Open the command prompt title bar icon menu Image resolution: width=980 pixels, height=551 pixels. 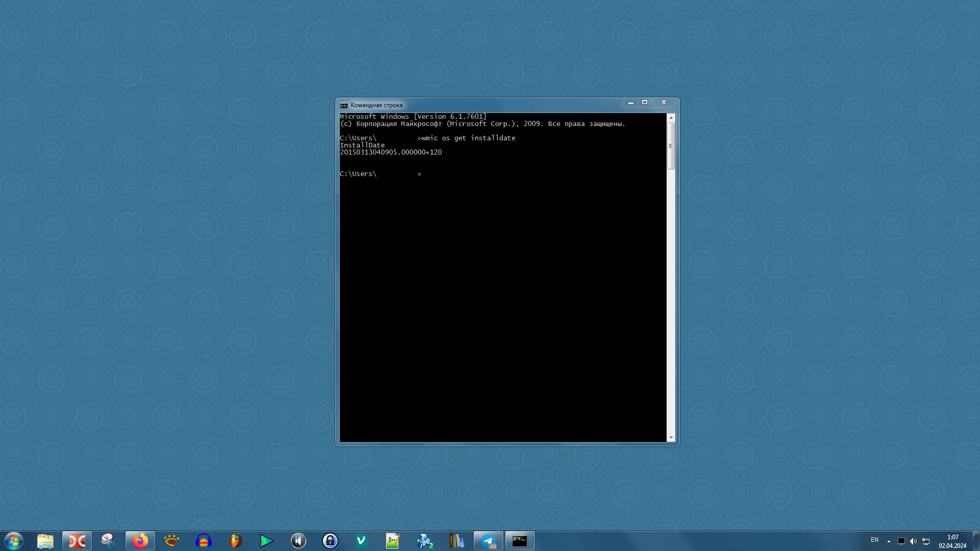tap(344, 105)
